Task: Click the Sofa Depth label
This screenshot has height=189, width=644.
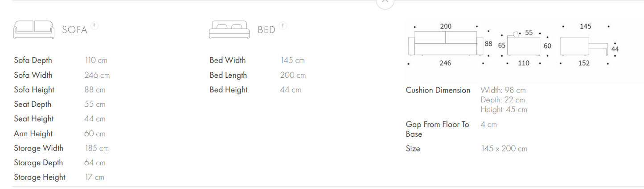Action: pos(33,60)
